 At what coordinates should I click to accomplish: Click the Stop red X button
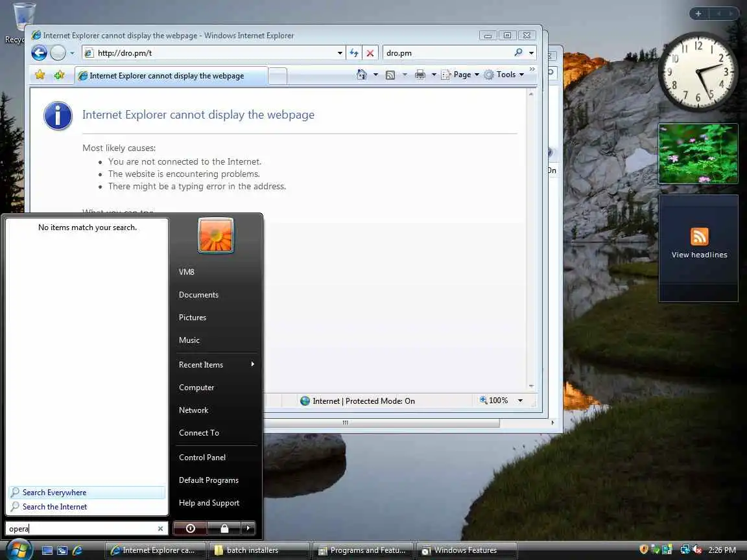click(x=370, y=53)
